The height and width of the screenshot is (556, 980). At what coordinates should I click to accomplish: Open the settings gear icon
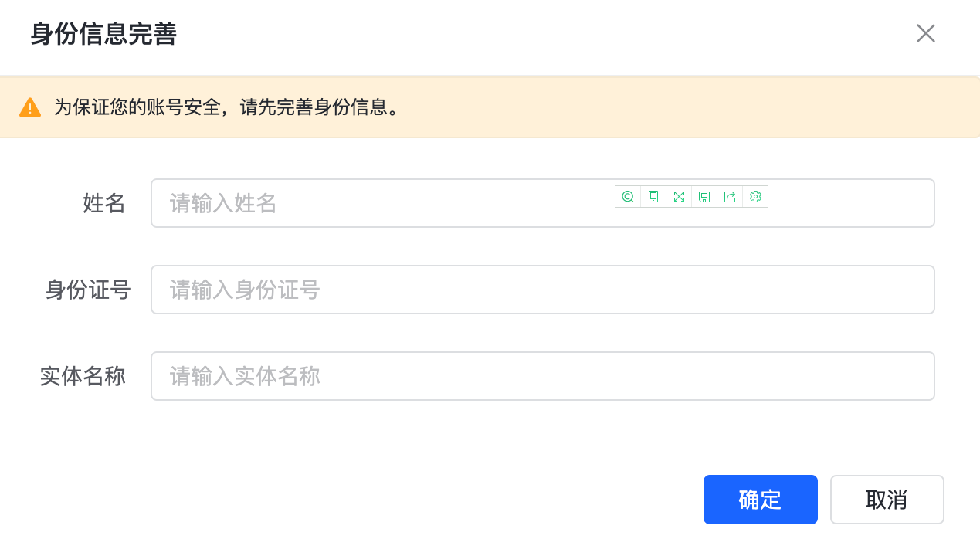tap(755, 197)
